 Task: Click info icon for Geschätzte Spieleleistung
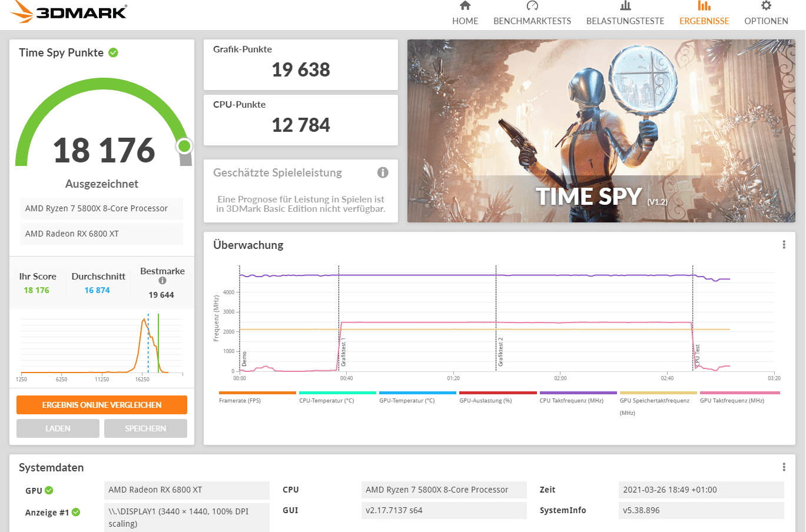[383, 172]
